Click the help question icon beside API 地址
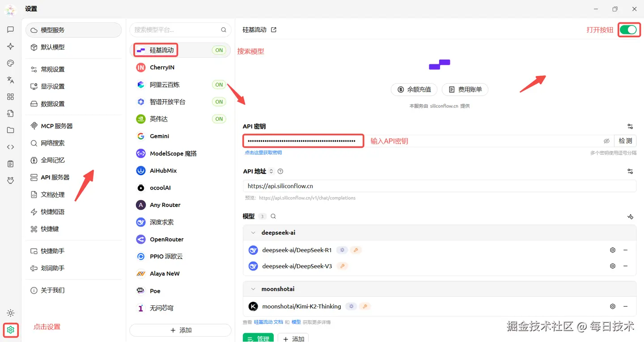 280,171
